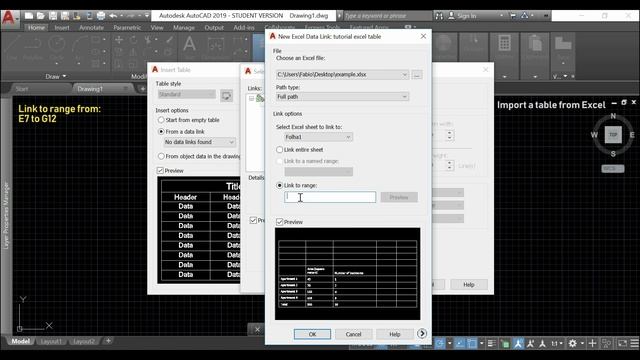This screenshot has width=640, height=360.
Task: Open the Manage ribbon tab
Action: click(184, 28)
